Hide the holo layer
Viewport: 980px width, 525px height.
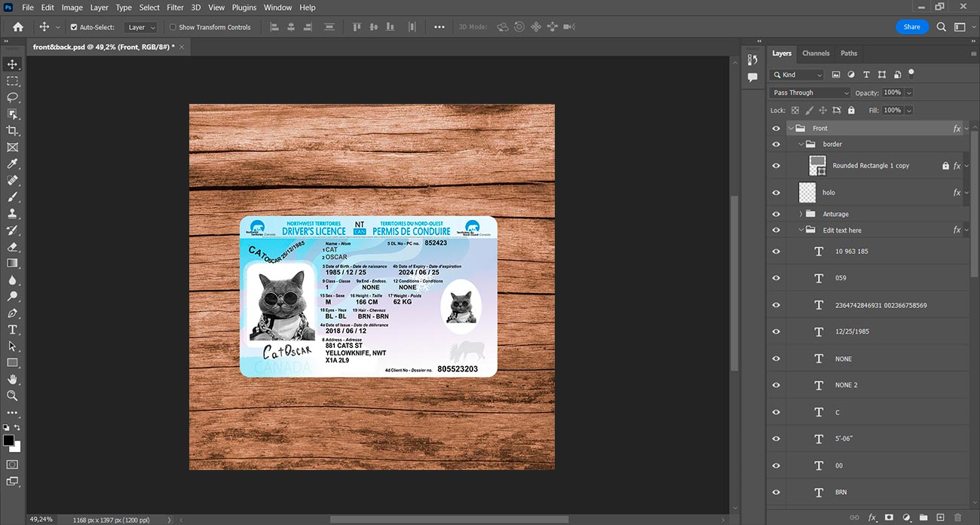[x=776, y=193]
